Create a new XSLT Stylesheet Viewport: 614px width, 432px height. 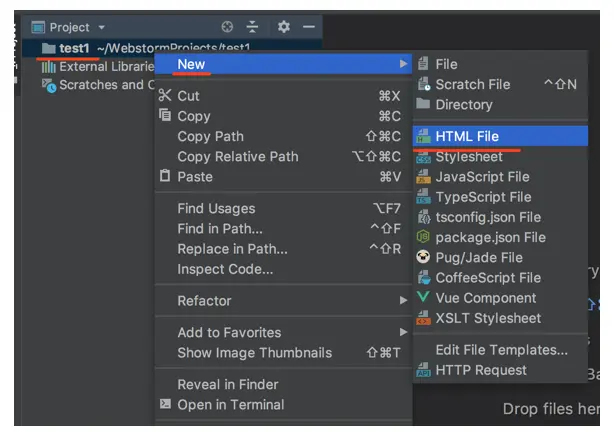500,318
